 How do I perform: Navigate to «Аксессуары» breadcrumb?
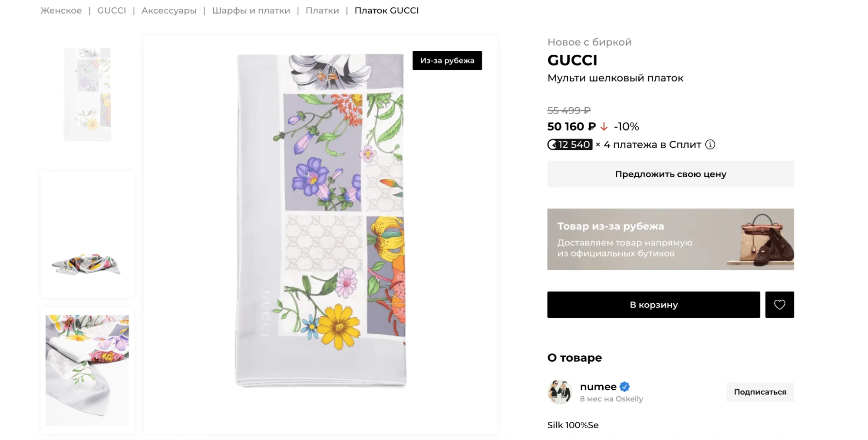pos(169,10)
